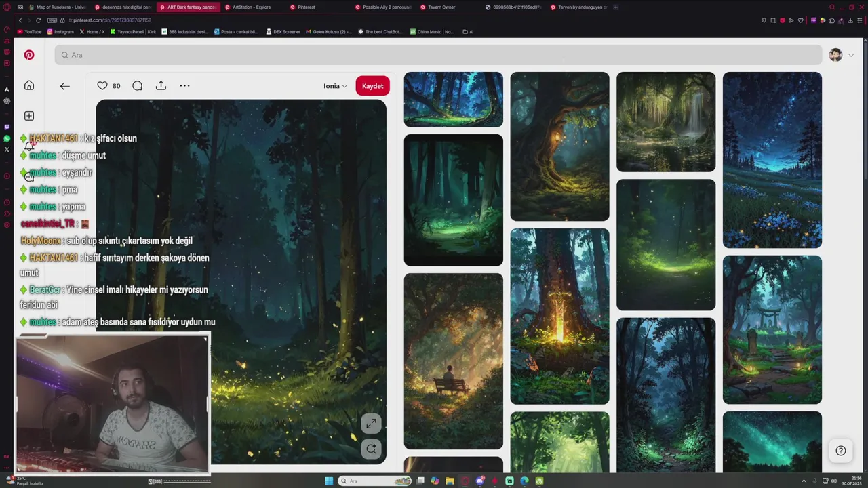
Task: Expand the pin image to full view
Action: point(371,424)
